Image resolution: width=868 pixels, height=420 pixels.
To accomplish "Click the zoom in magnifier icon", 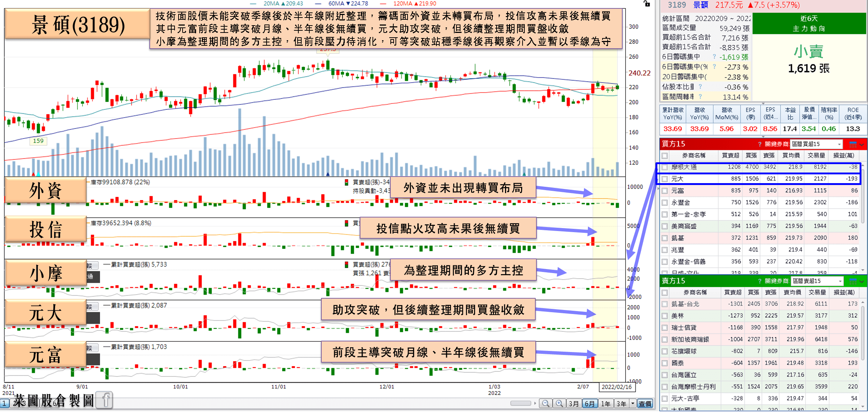I will (x=559, y=404).
